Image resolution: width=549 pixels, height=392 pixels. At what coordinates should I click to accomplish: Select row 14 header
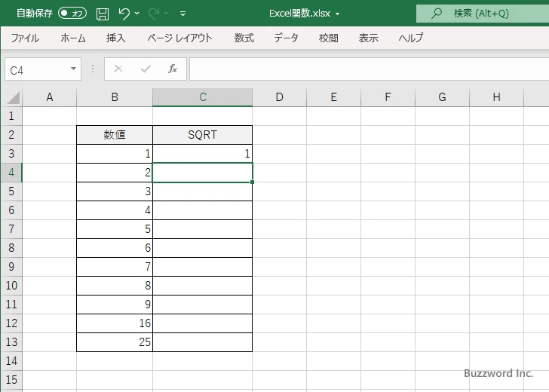point(11,361)
